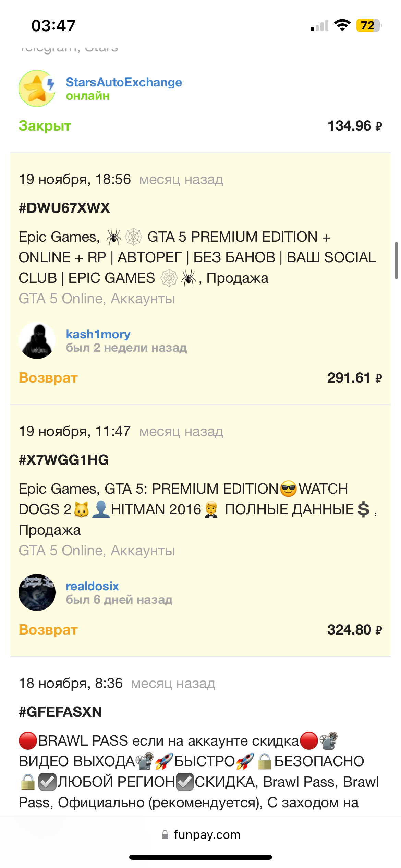Tap the cellular signal bars icon

click(x=319, y=25)
